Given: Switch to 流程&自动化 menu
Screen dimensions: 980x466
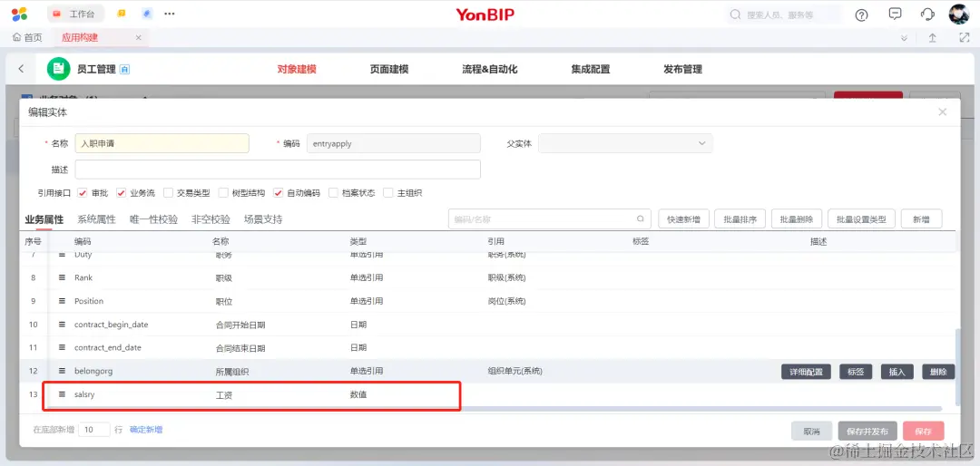Looking at the screenshot, I should 490,69.
